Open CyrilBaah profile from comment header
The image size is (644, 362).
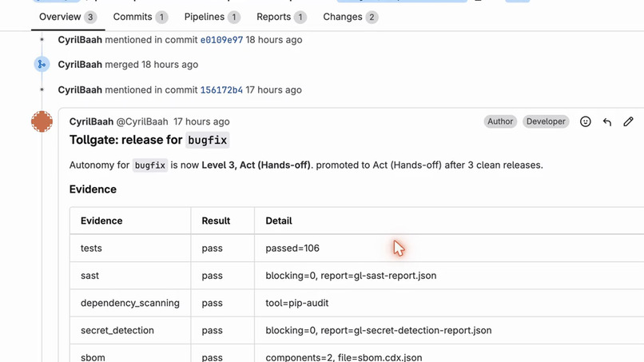[91, 121]
